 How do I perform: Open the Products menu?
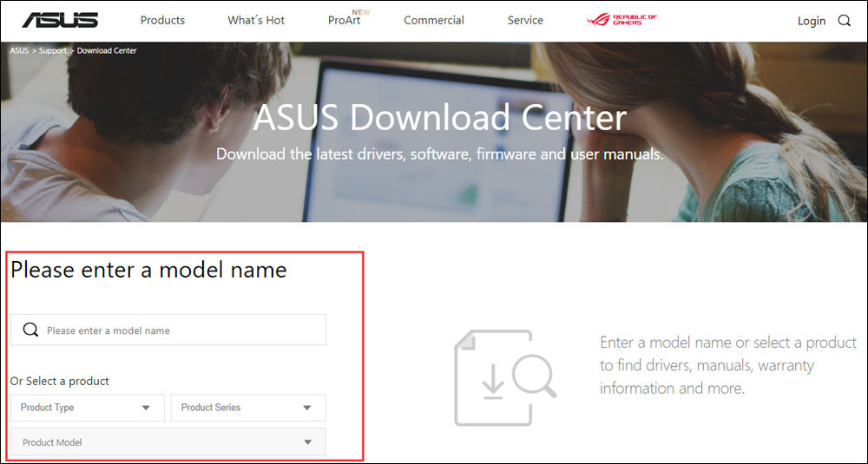coord(163,21)
